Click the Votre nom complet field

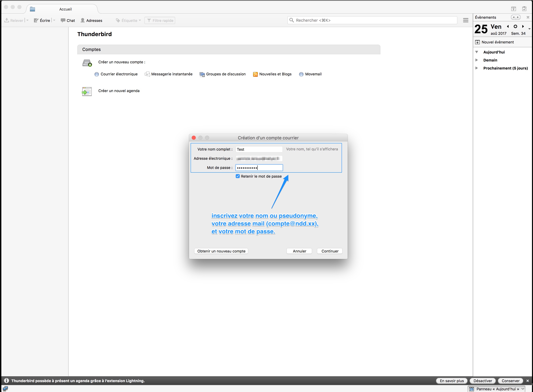[x=259, y=149]
